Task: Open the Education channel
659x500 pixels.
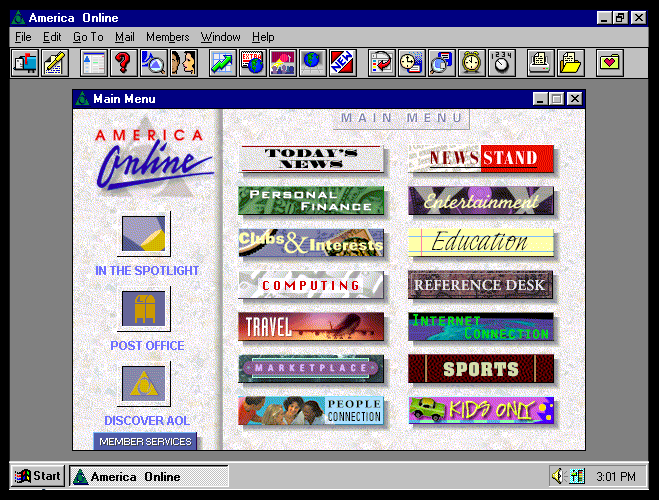Action: [481, 242]
